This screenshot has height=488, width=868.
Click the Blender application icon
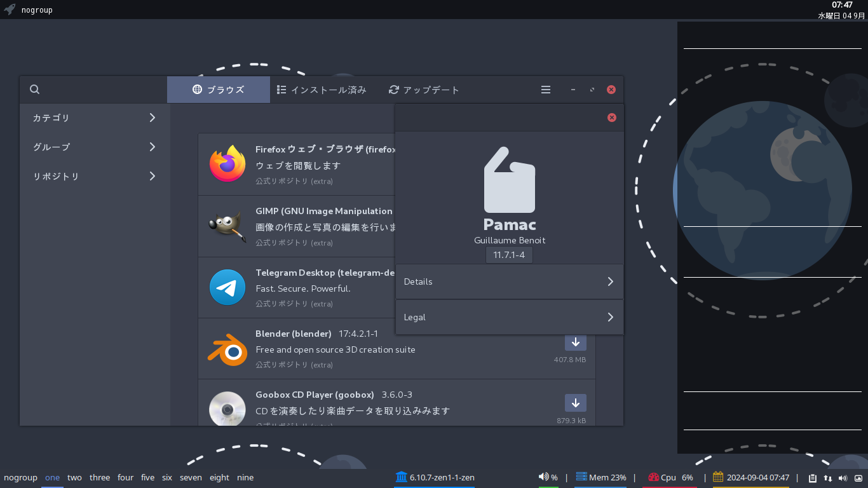pos(227,349)
